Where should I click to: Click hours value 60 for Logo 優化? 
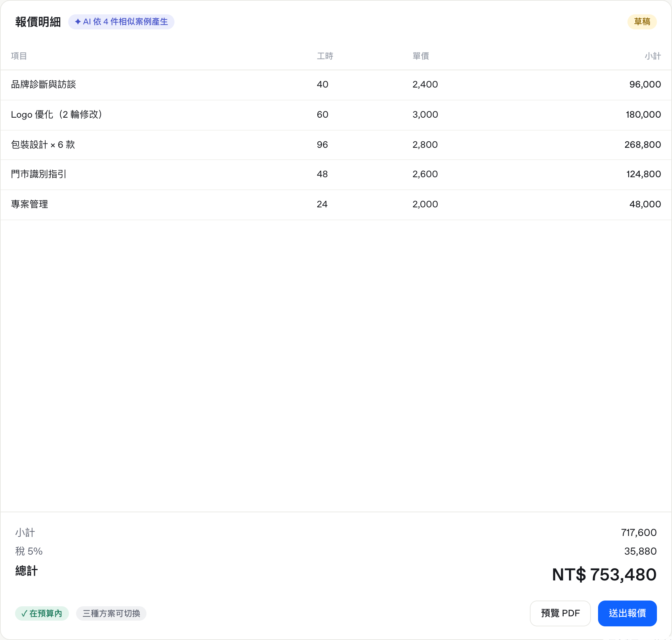coord(322,114)
